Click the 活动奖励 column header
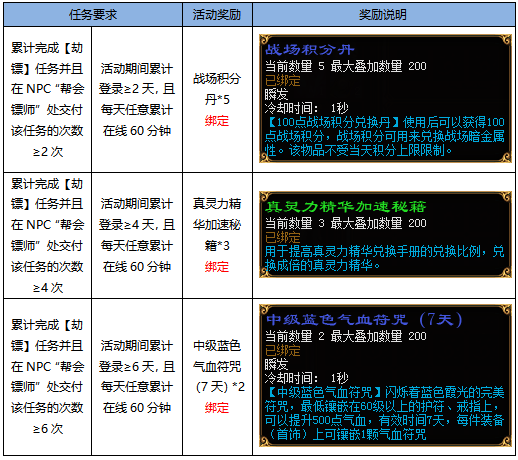 [x=217, y=15]
